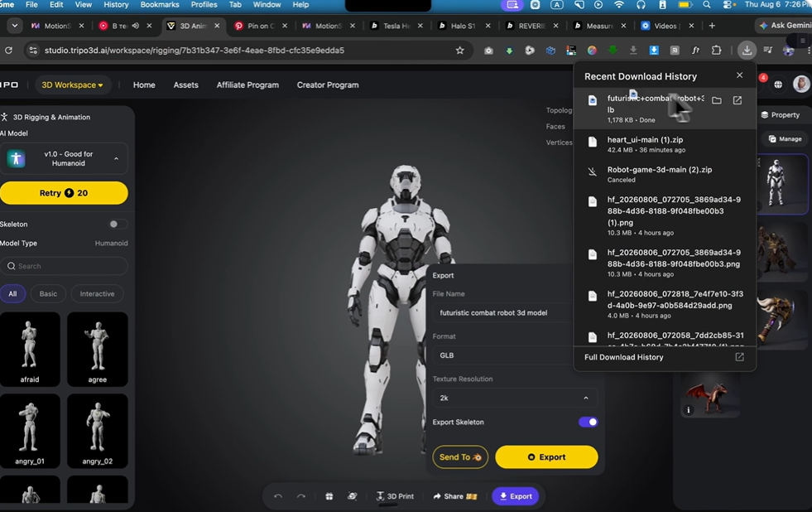Expand the AI Model v1.0 selector
Image resolution: width=812 pixels, height=512 pixels.
tap(64, 158)
